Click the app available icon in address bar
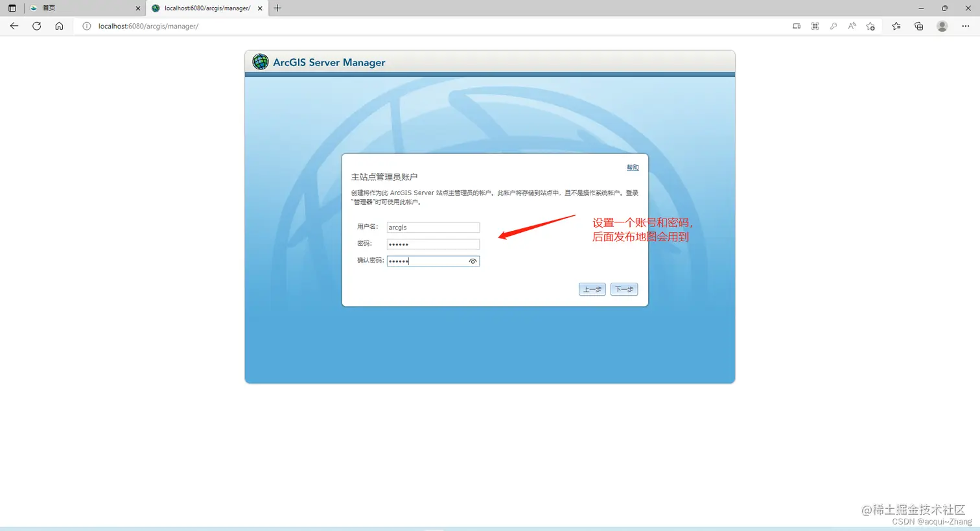 (x=797, y=26)
